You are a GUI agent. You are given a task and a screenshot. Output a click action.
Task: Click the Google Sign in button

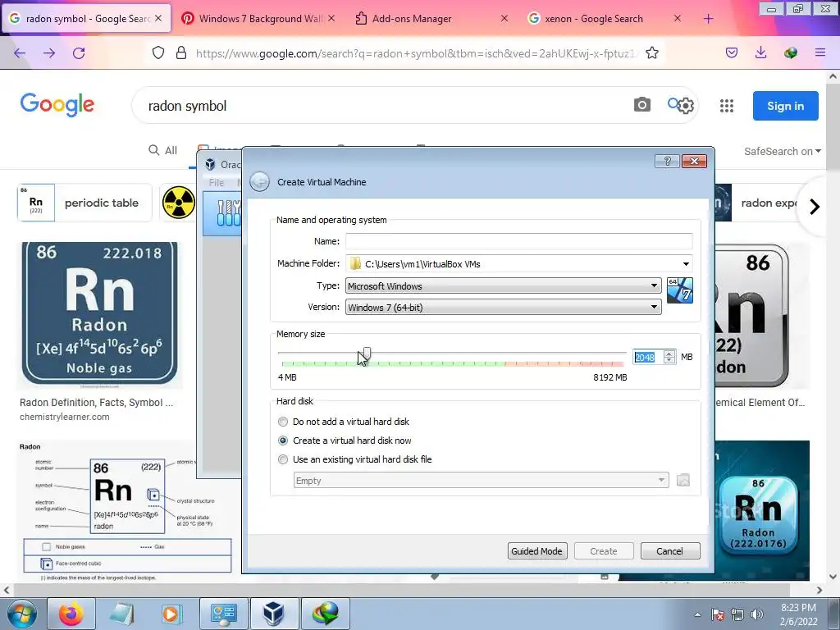(x=785, y=106)
